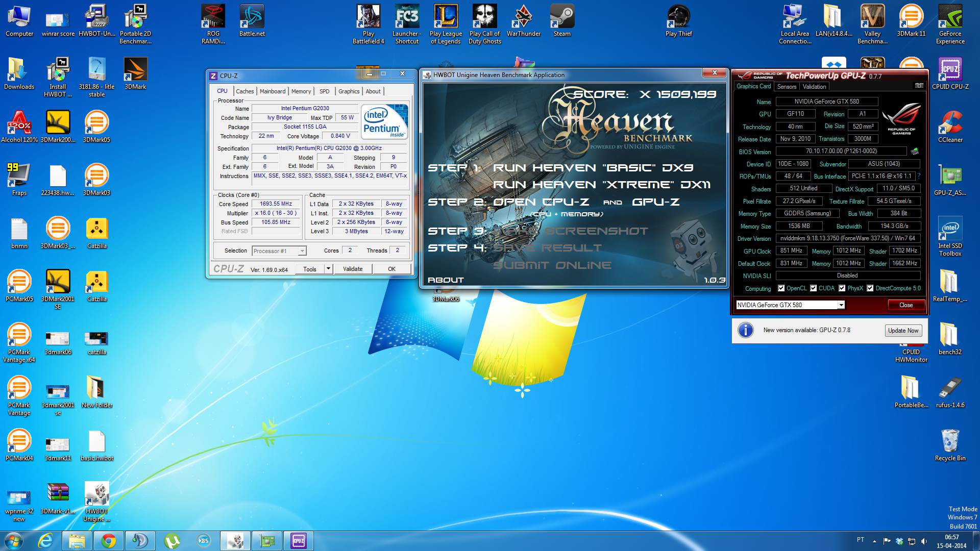
Task: Open rufus-1.4.6 desktop icon
Action: point(950,391)
